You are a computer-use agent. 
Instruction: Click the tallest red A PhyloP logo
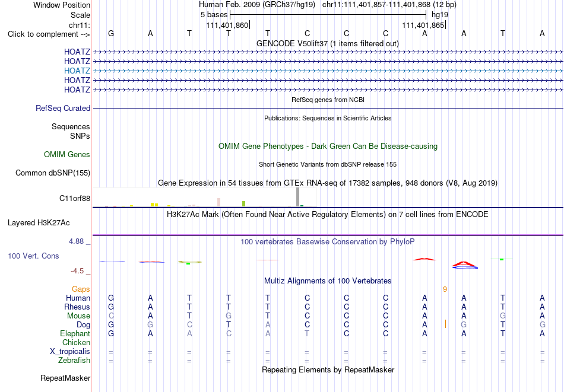pyautogui.click(x=464, y=264)
